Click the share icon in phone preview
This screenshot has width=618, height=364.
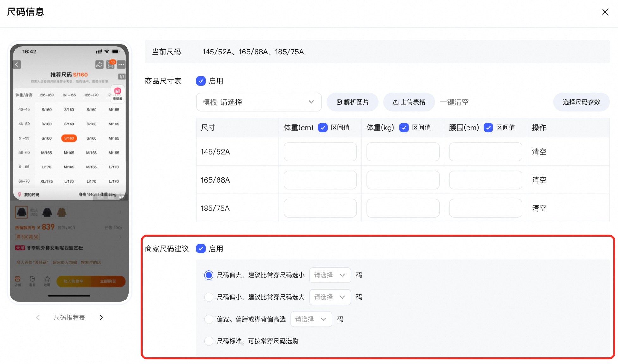pos(99,65)
